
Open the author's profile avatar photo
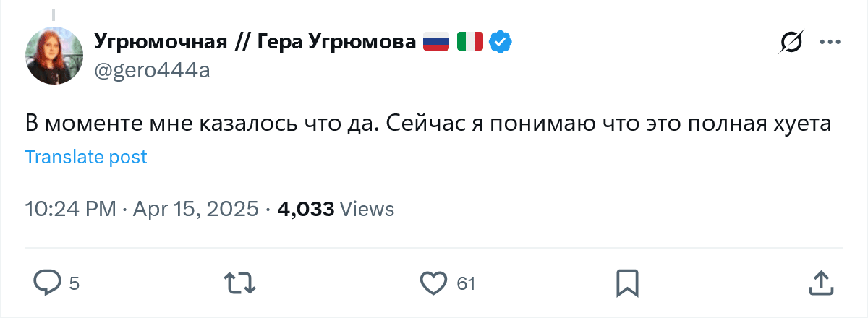coord(54,59)
